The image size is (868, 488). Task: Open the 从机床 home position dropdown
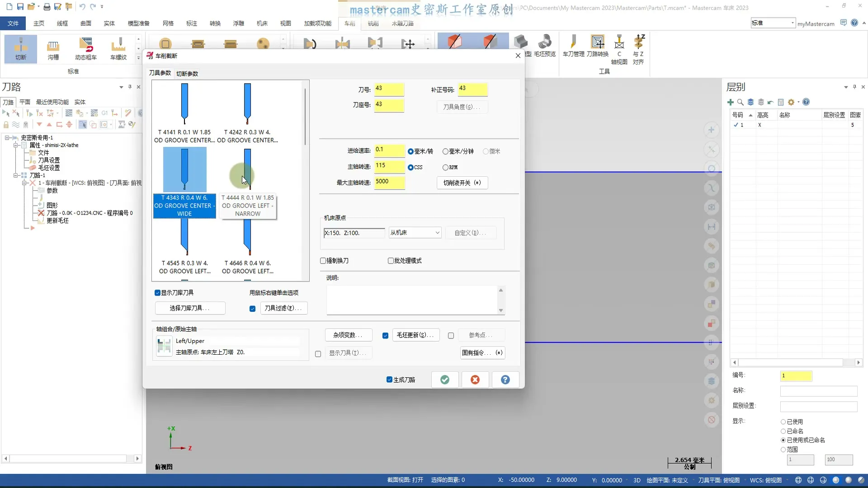pos(415,233)
